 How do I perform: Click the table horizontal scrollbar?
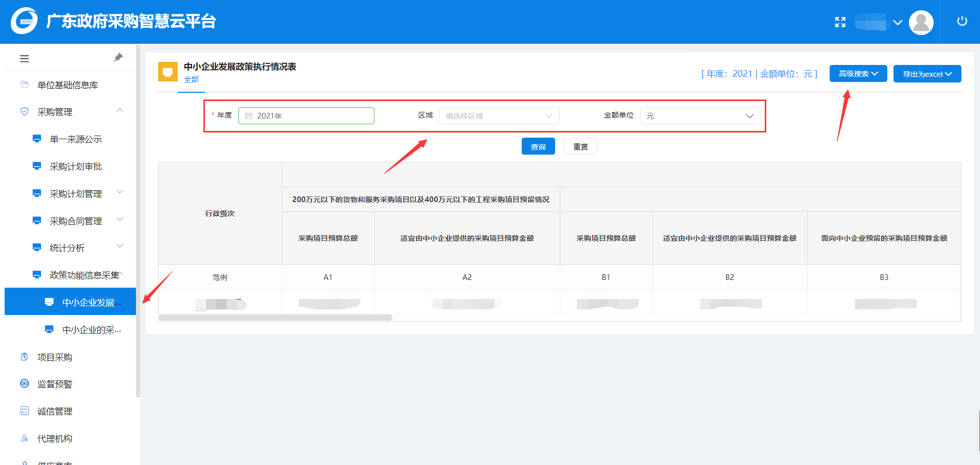pos(276,318)
